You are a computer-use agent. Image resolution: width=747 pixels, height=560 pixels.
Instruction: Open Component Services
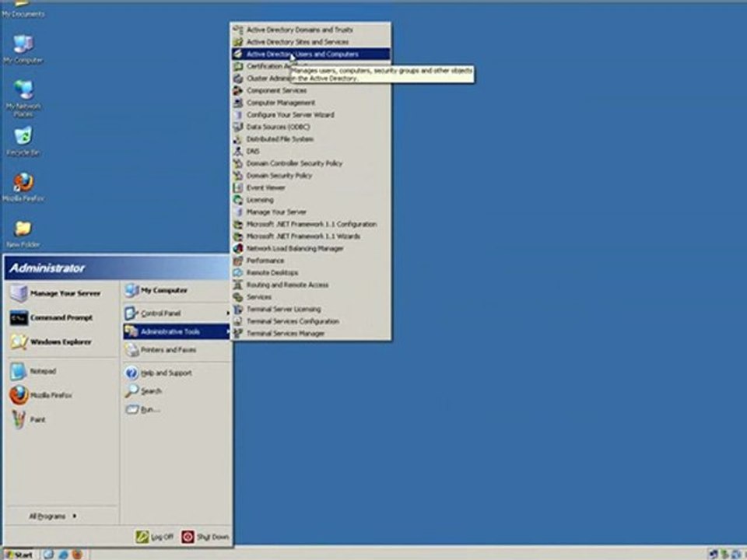pos(310,90)
